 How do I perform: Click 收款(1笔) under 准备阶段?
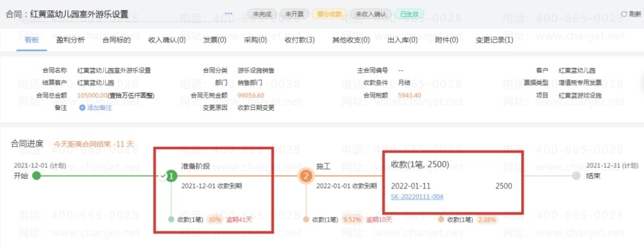(190, 219)
